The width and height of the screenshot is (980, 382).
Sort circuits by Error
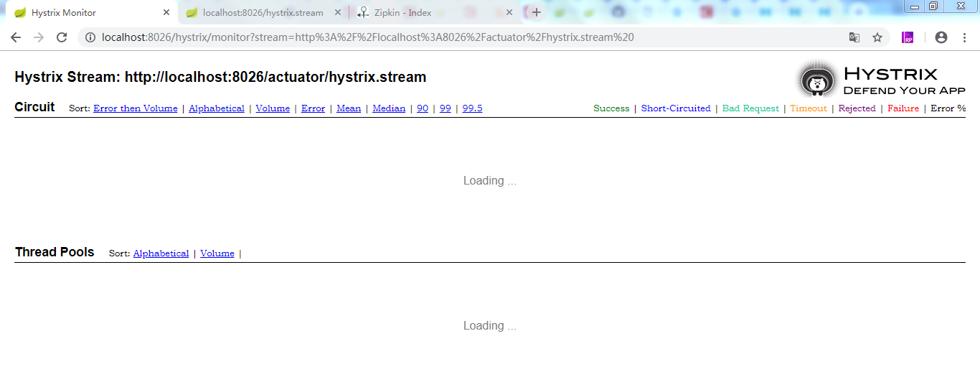313,108
